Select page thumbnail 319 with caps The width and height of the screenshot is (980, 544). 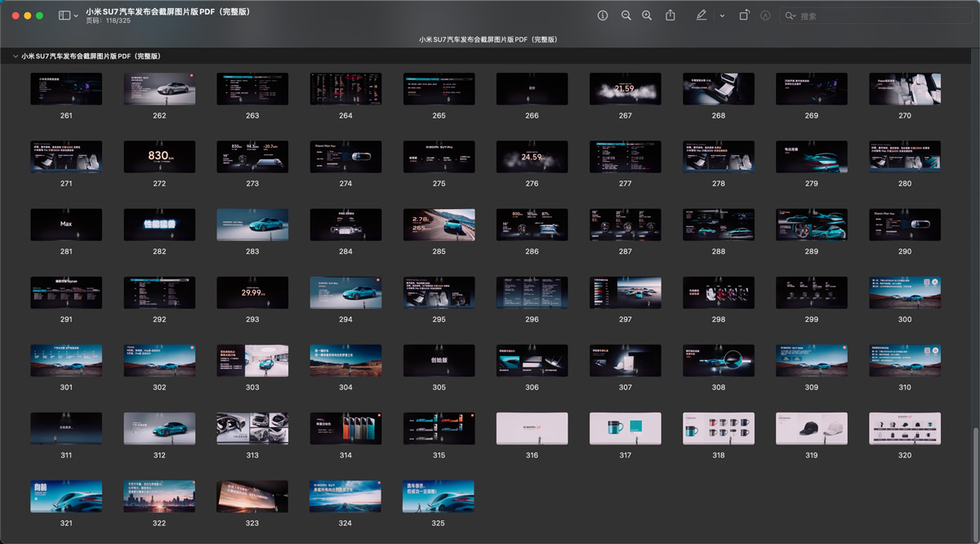[x=811, y=428]
